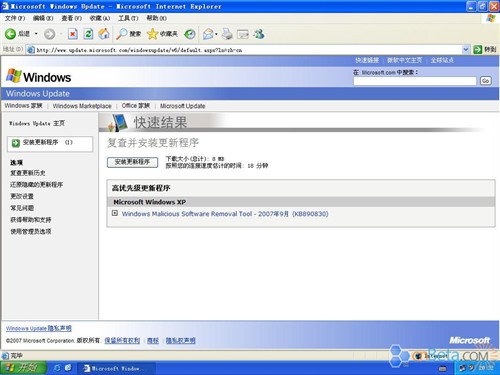This screenshot has height=375, width=500.
Task: Open 获得帮助和支持 sidebar link
Action: (31, 219)
